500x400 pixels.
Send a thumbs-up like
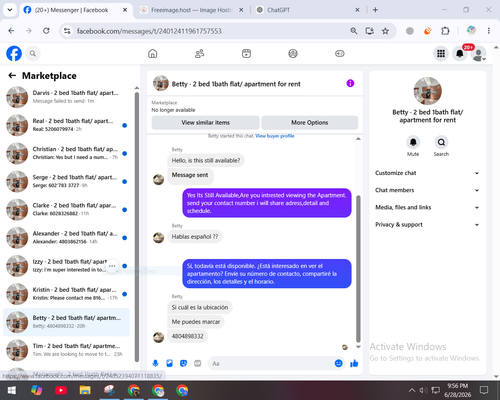pyautogui.click(x=354, y=363)
